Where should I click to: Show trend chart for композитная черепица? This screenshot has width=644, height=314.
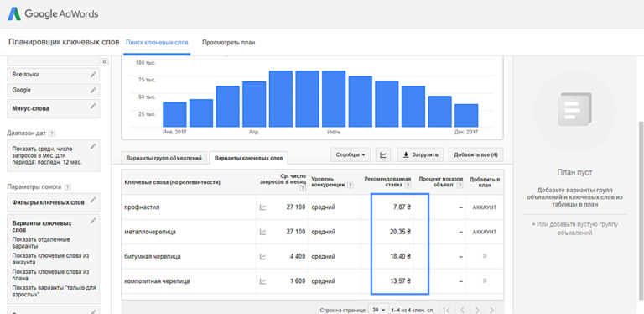262,281
